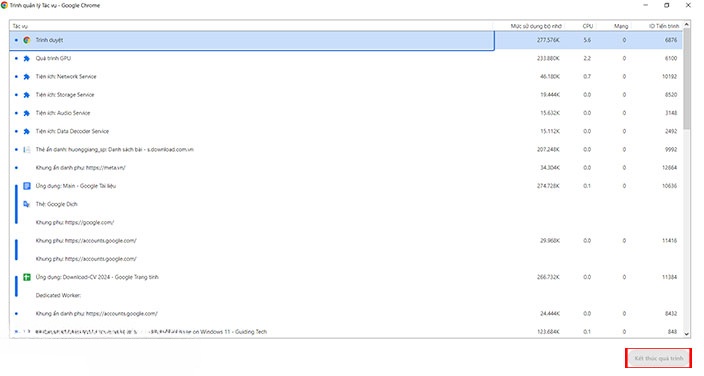Viewport: 704px width, 376px height.
Task: Select the Ứng dụng: Main - Google Tài liệu row
Action: 346,186
